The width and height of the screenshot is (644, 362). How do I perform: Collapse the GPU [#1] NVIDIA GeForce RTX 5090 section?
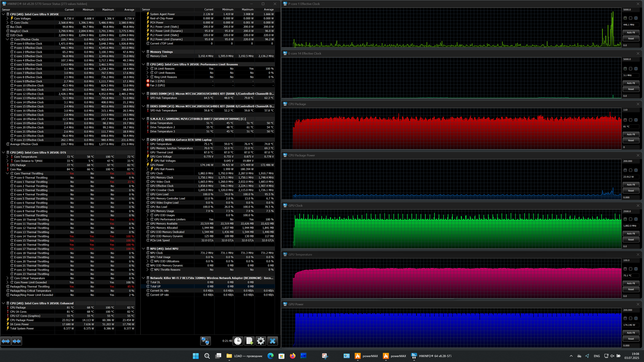coord(143,140)
